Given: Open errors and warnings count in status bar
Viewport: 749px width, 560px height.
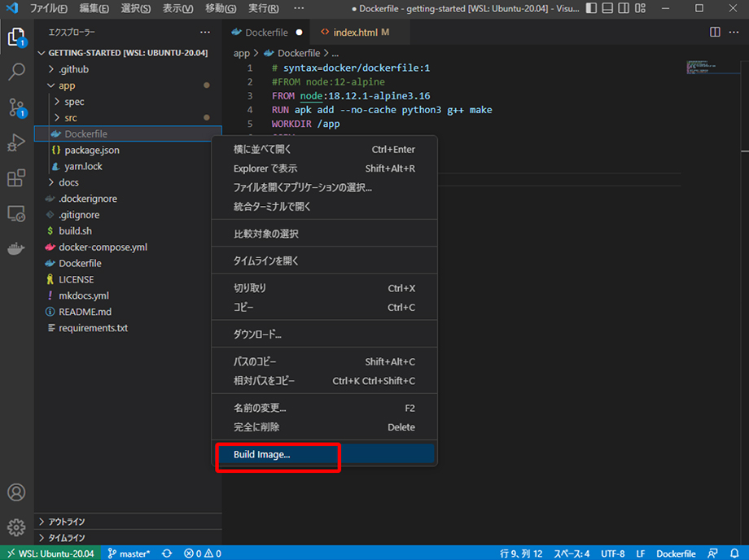Looking at the screenshot, I should coord(203,553).
